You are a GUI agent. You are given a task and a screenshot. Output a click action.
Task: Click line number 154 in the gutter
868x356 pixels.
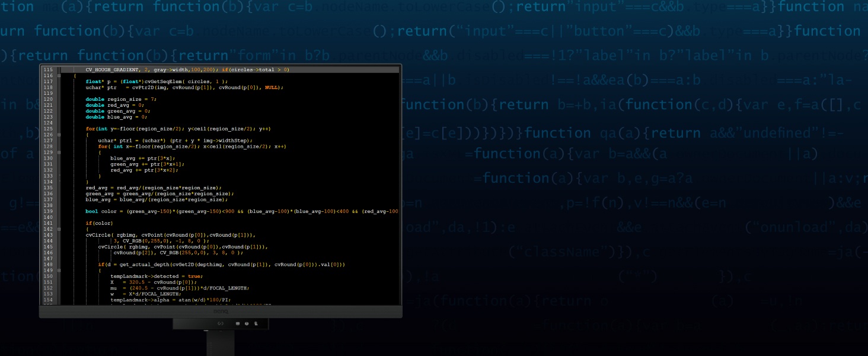coord(47,300)
